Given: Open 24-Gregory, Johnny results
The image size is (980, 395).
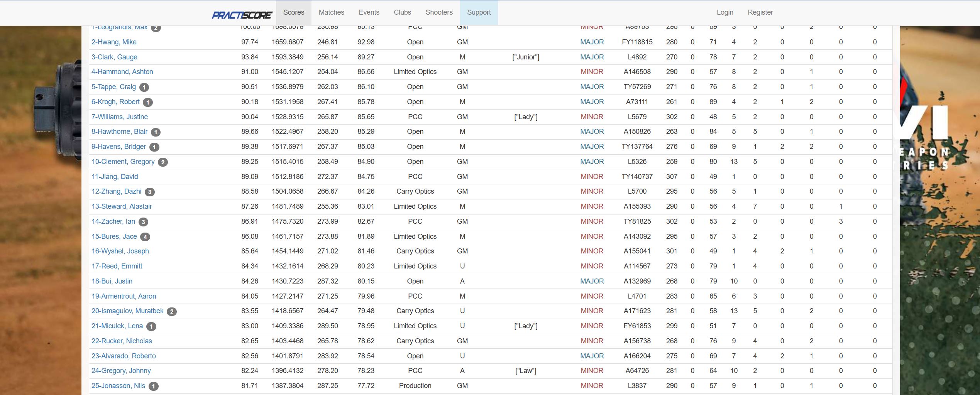Looking at the screenshot, I should pyautogui.click(x=121, y=371).
